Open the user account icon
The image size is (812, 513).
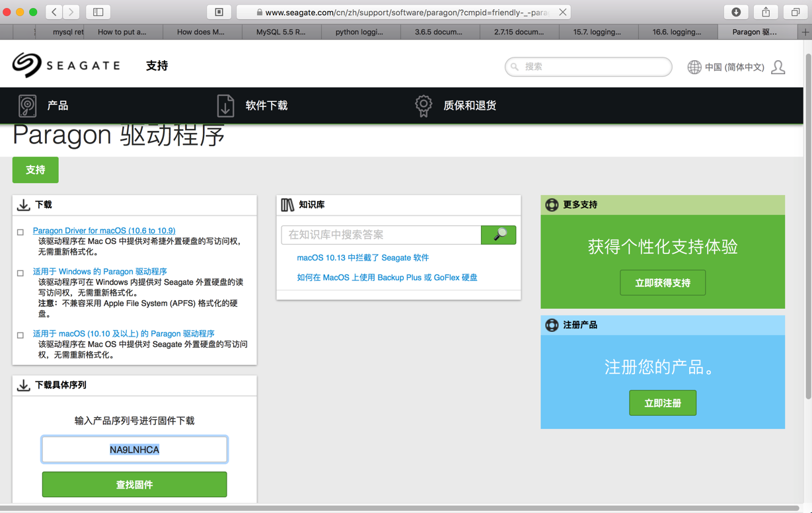click(778, 67)
